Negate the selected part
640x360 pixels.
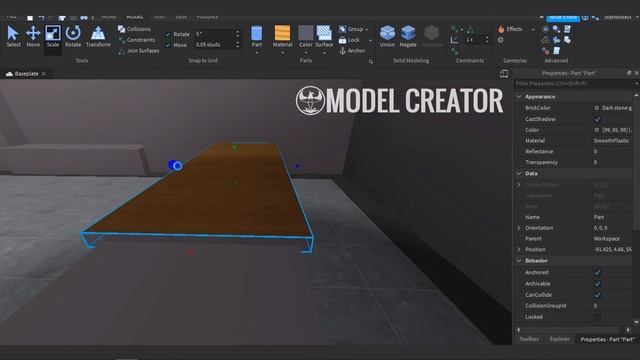[x=408, y=36]
